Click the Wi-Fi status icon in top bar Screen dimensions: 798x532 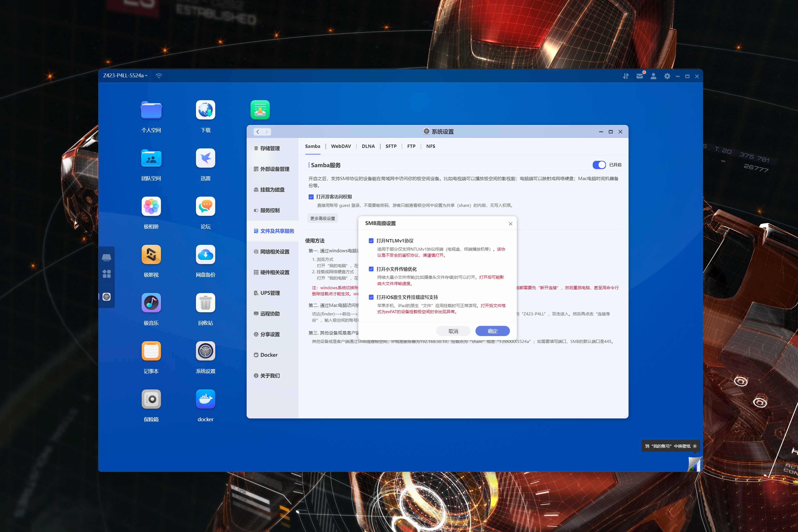(159, 76)
